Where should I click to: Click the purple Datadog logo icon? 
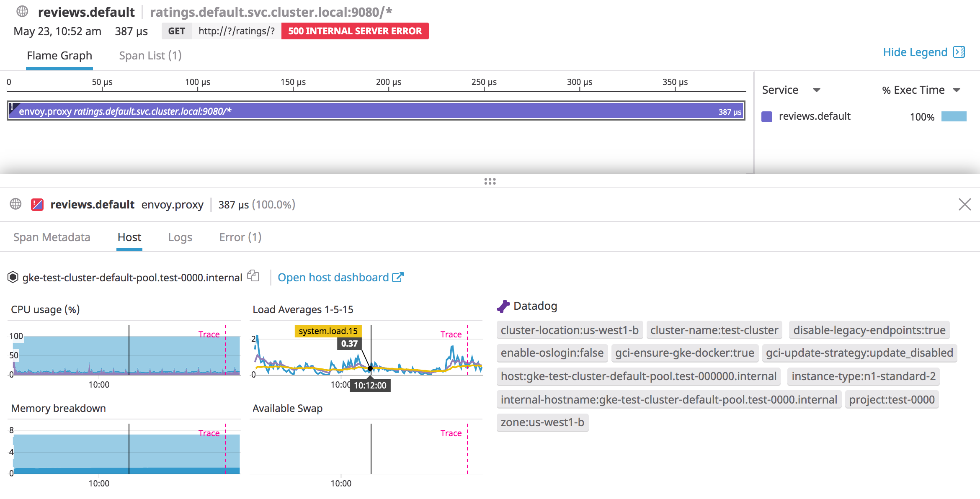click(x=504, y=306)
